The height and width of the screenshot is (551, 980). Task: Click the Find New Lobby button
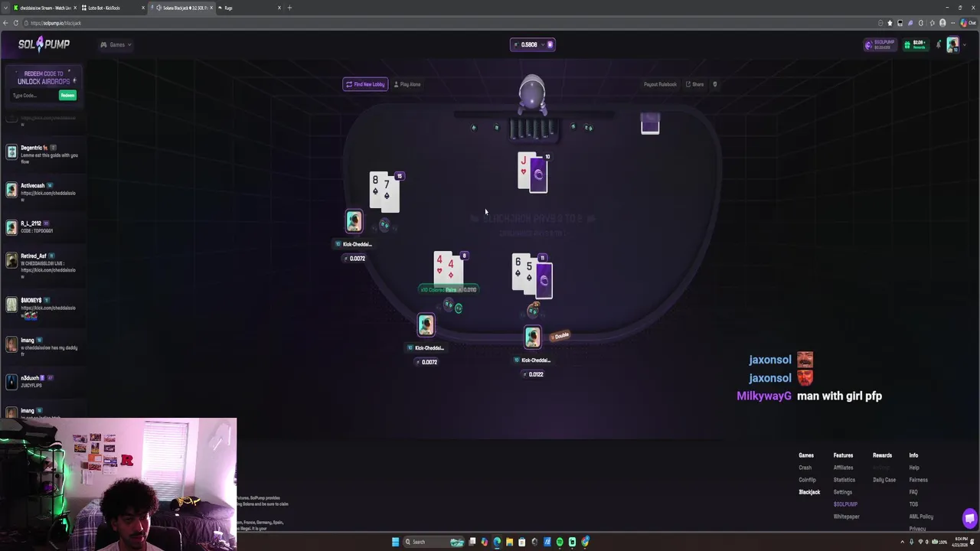pyautogui.click(x=365, y=84)
